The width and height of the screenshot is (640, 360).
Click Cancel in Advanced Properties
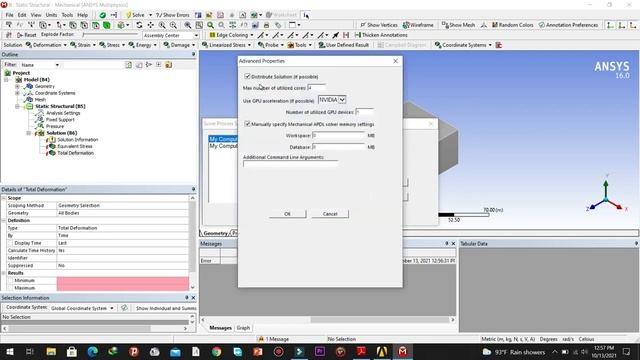click(330, 214)
